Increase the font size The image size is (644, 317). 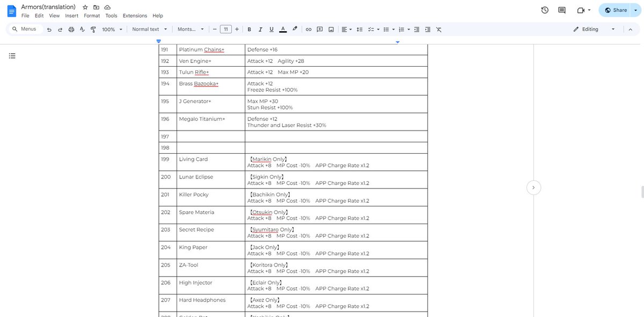237,30
